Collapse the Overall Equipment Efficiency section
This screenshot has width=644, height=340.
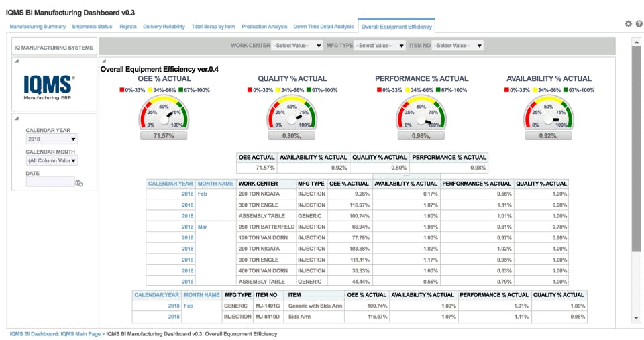click(104, 61)
